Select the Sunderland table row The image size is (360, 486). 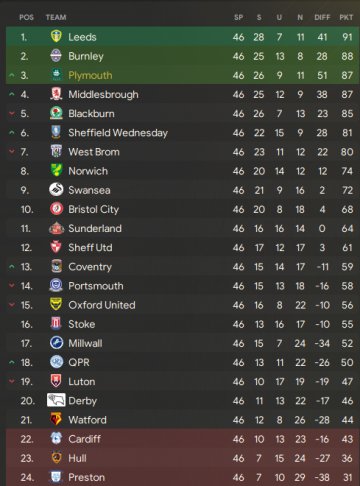pos(183,228)
